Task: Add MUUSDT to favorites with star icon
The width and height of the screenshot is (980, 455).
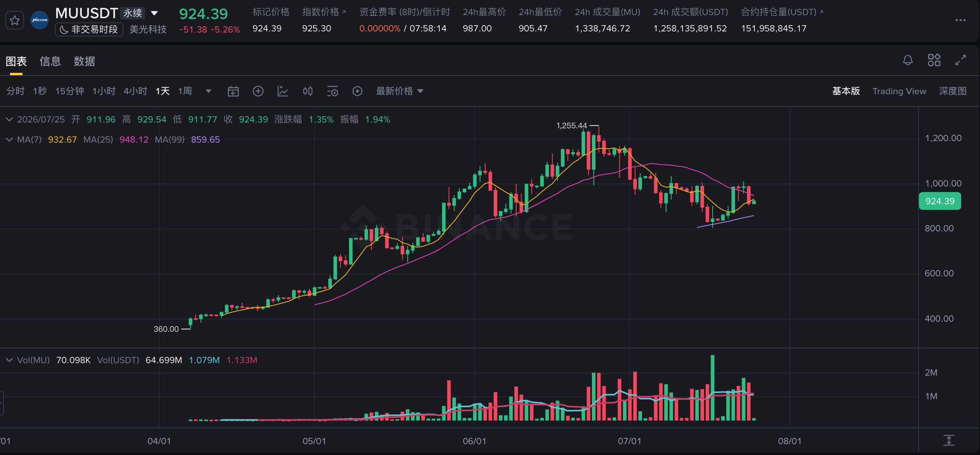Action: (x=15, y=20)
